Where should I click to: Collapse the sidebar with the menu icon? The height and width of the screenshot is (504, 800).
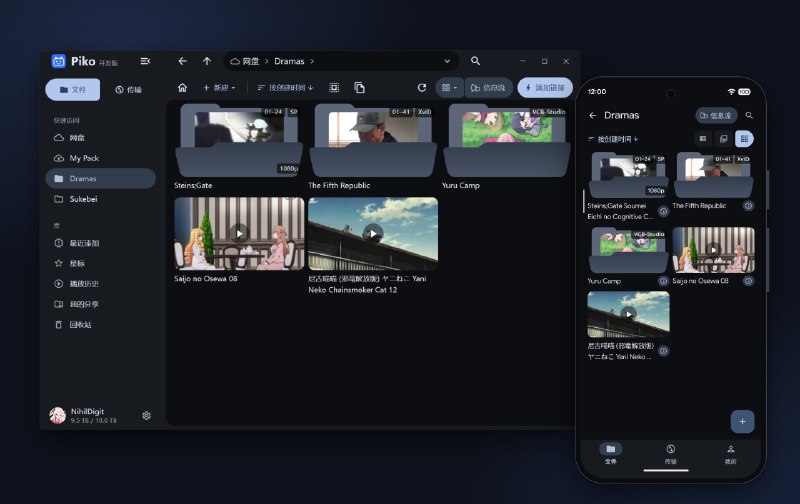[145, 61]
